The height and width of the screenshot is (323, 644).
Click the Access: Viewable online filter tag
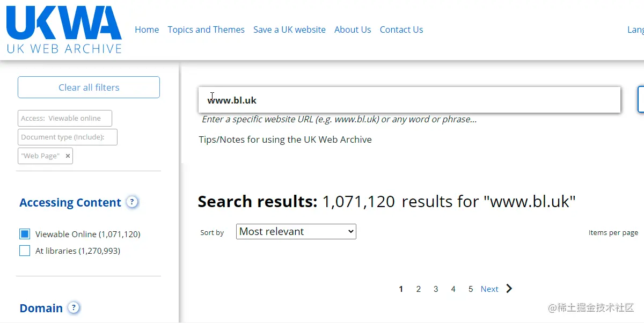click(x=65, y=119)
